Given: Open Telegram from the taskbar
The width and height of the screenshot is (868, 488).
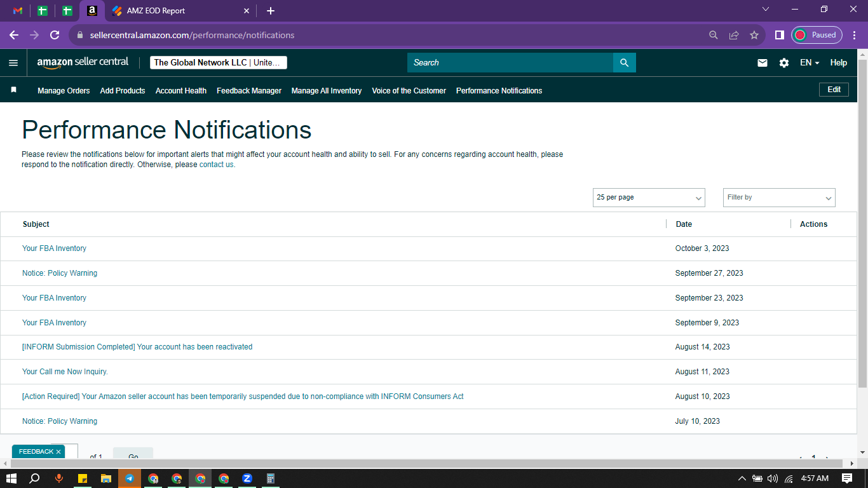Looking at the screenshot, I should click(130, 478).
